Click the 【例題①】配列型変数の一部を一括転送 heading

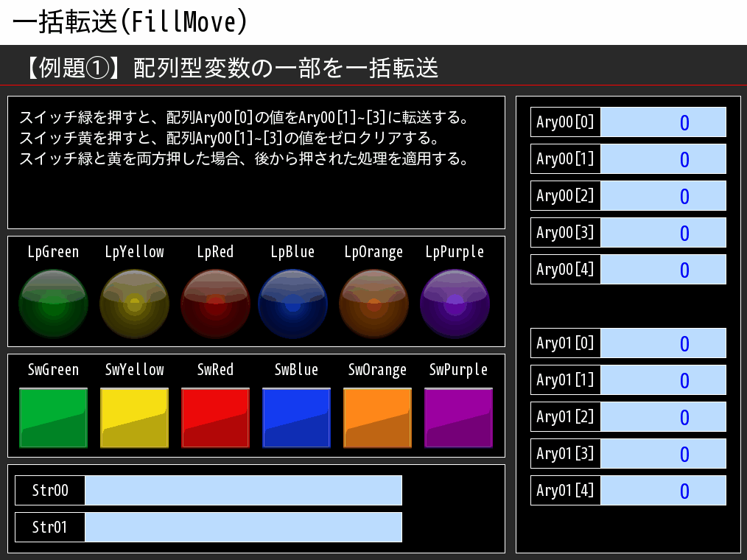point(230,68)
